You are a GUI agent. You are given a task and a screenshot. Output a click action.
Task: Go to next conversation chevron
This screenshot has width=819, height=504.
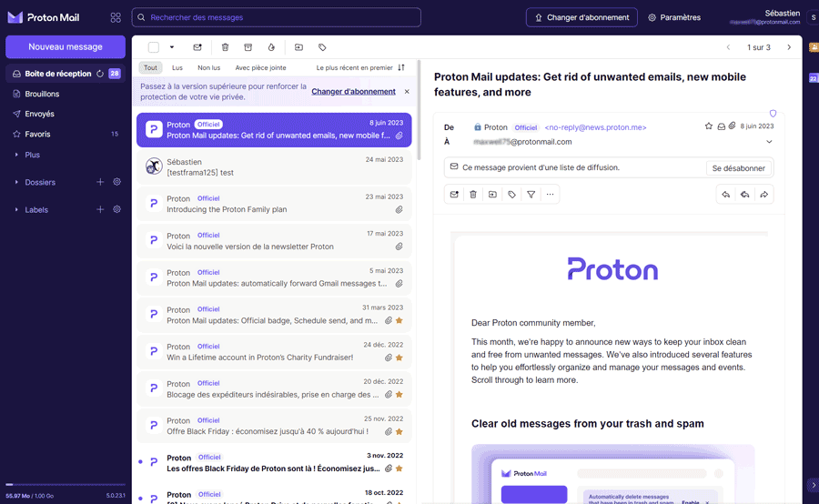point(789,47)
